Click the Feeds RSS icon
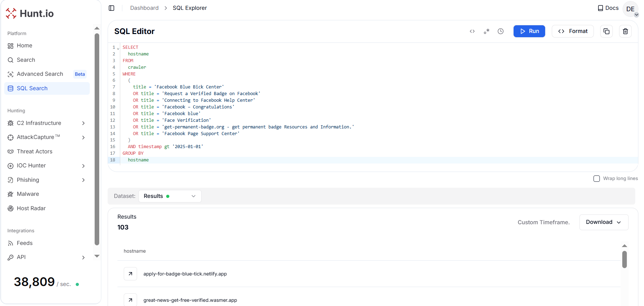This screenshot has width=644, height=306. [x=11, y=243]
